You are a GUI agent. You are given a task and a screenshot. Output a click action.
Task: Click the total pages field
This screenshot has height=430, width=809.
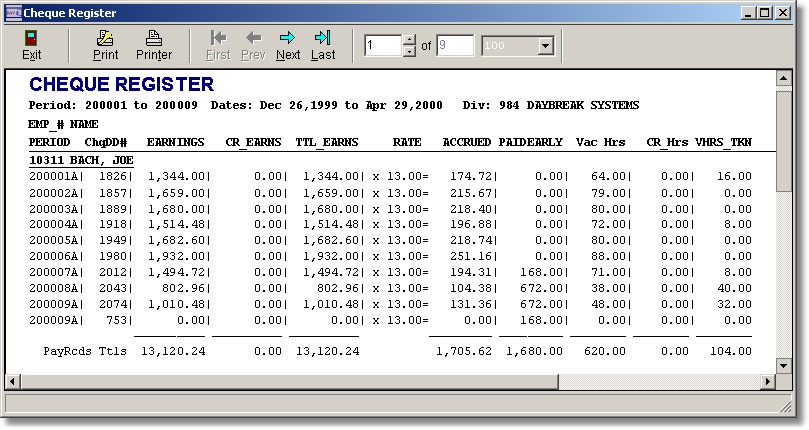[x=455, y=46]
